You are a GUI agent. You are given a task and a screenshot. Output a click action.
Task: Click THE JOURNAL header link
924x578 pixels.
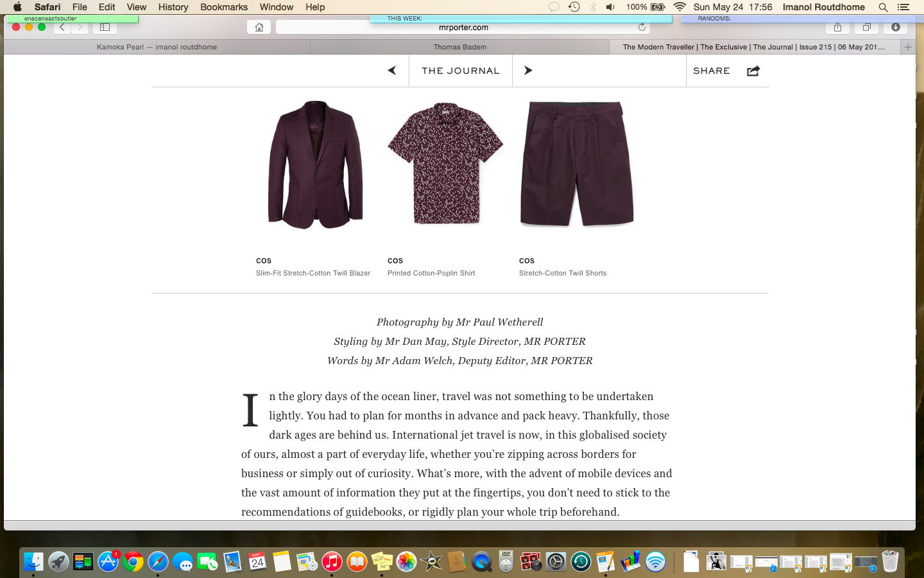tap(461, 71)
